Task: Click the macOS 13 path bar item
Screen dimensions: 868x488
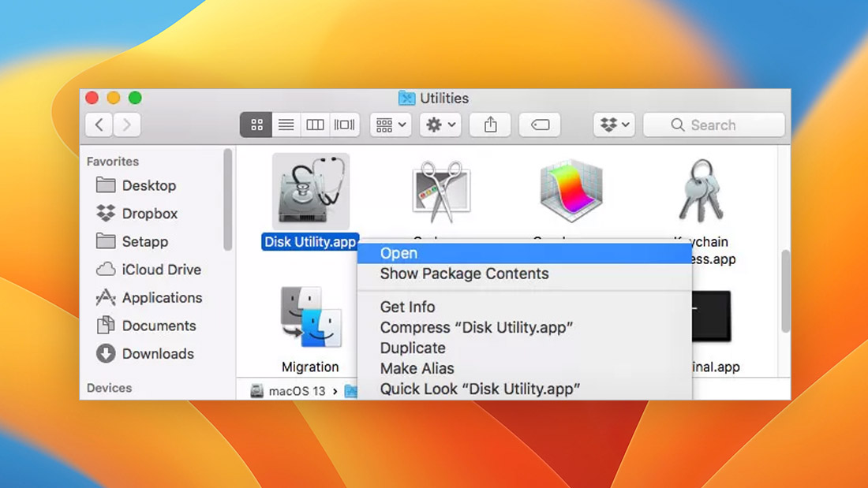Action: pyautogui.click(x=288, y=391)
